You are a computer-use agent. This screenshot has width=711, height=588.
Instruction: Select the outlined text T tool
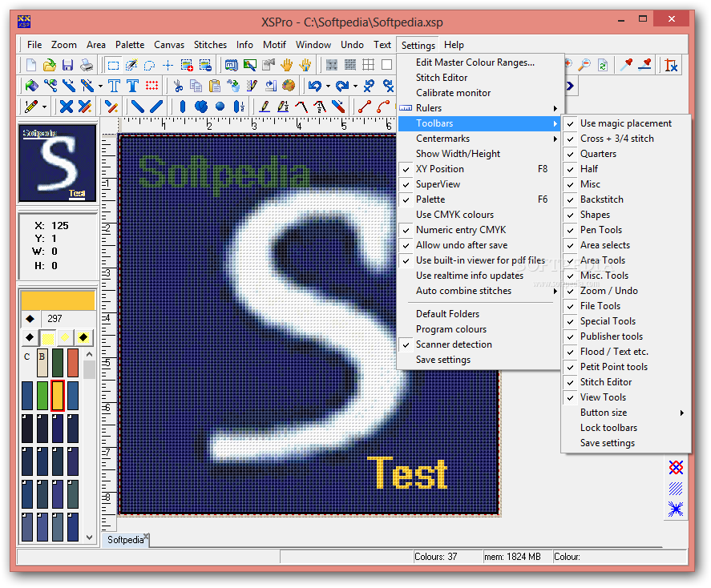pos(115,86)
